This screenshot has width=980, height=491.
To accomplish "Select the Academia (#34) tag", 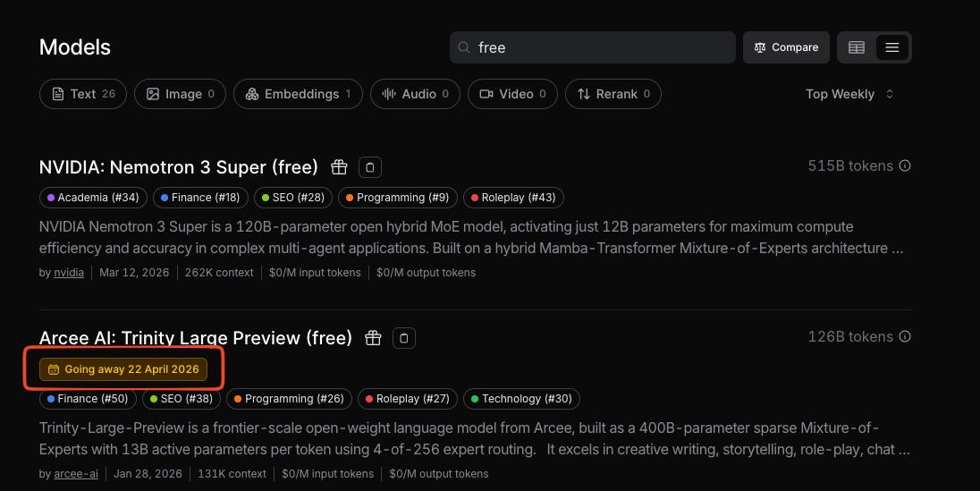I will tap(93, 198).
